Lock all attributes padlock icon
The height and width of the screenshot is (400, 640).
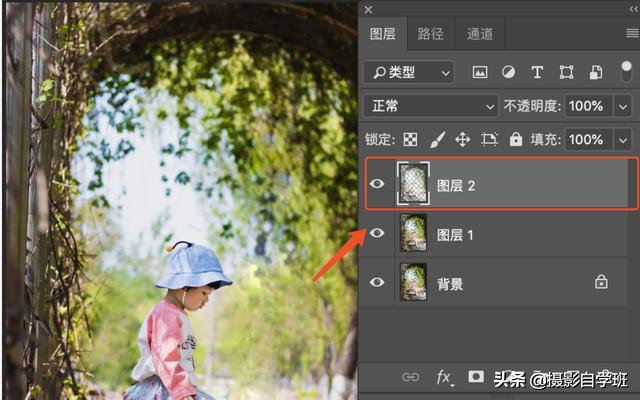[x=516, y=139]
